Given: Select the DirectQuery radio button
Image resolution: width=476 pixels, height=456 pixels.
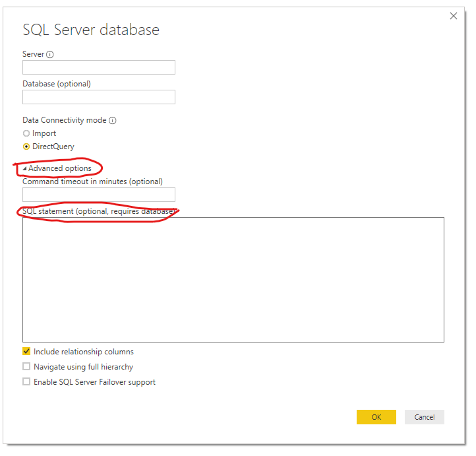Looking at the screenshot, I should point(26,147).
